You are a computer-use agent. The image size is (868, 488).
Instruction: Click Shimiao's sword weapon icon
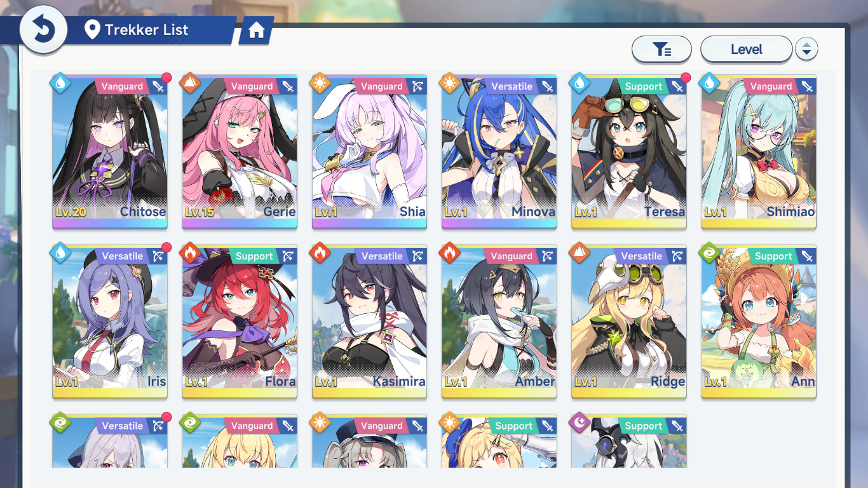coord(806,86)
